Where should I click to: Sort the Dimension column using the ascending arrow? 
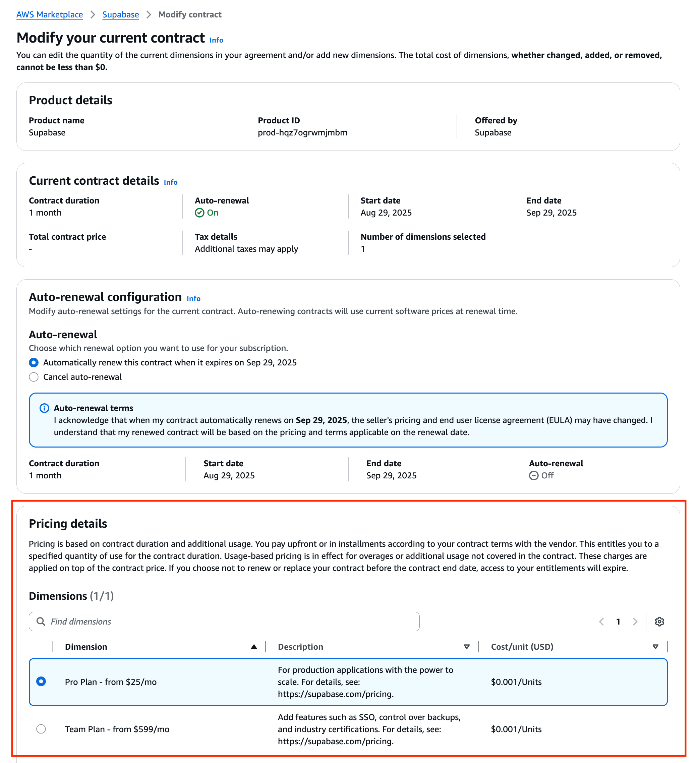254,646
